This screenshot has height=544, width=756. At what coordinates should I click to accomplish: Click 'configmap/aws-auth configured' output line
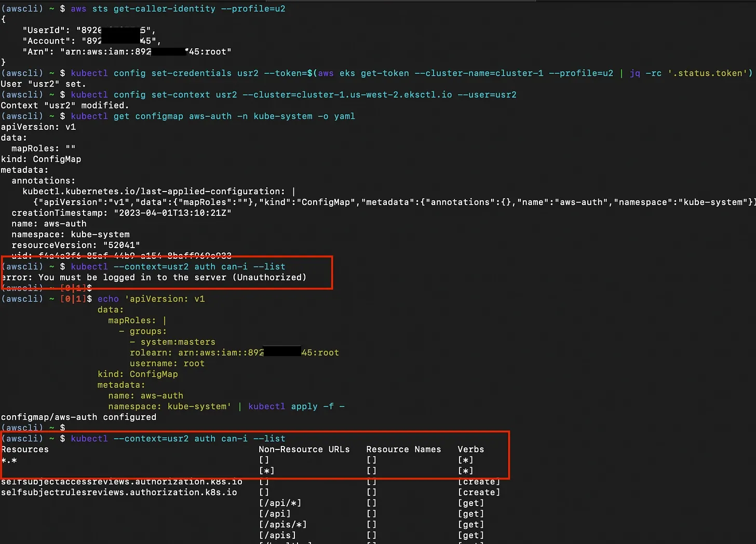(78, 417)
